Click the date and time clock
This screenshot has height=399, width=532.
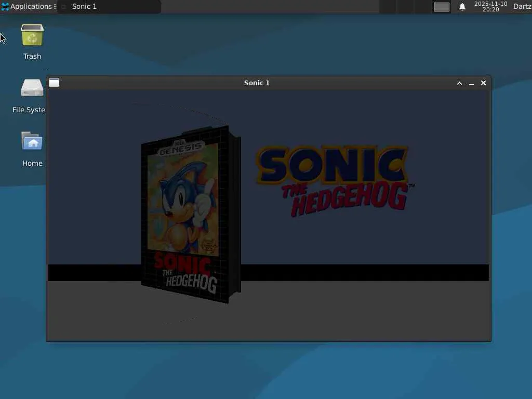pos(490,6)
